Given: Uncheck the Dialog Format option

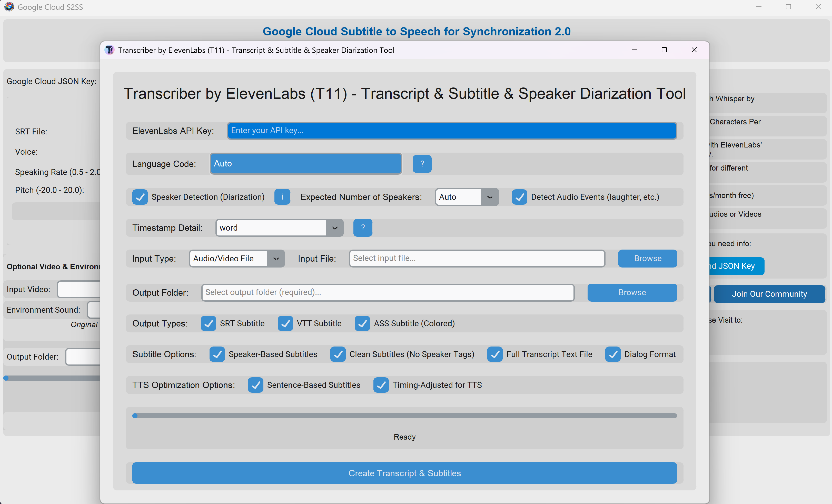Looking at the screenshot, I should pos(612,354).
